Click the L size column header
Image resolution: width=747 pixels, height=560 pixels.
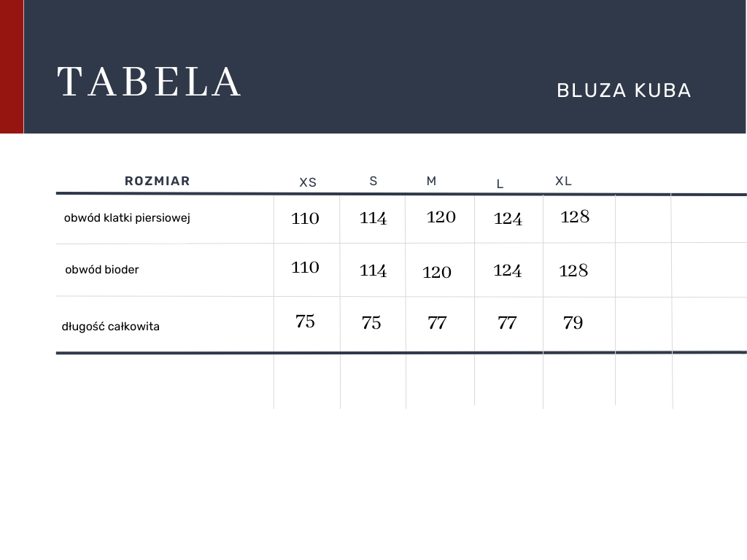click(x=500, y=184)
